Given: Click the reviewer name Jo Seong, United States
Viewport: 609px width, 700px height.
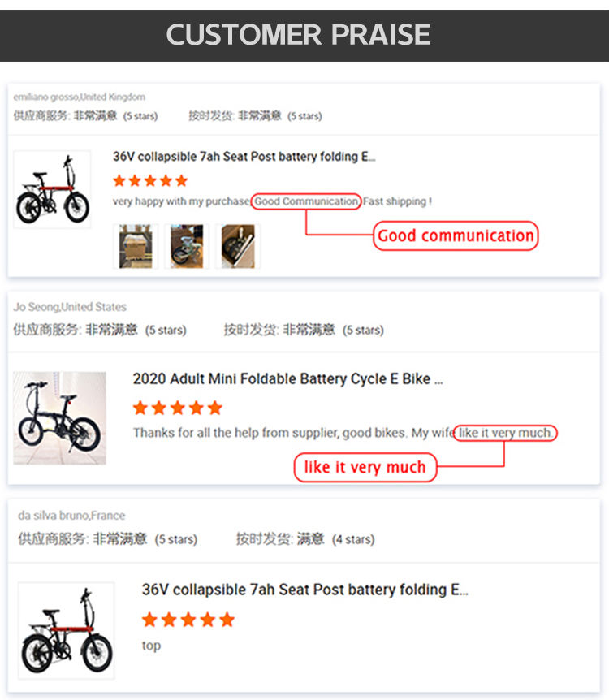Looking at the screenshot, I should click(70, 307).
